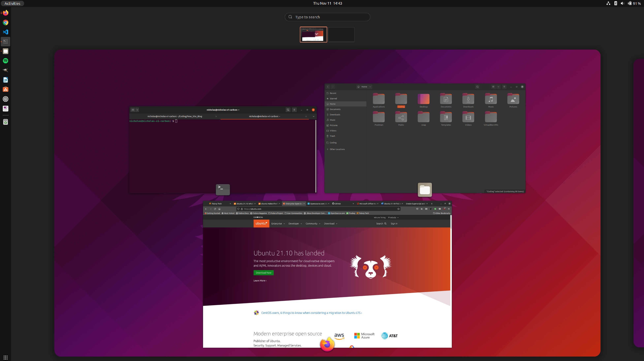Image resolution: width=644 pixels, height=361 pixels.
Task: Switch to Ubuntu Makes Firefox tab
Action: click(x=269, y=204)
